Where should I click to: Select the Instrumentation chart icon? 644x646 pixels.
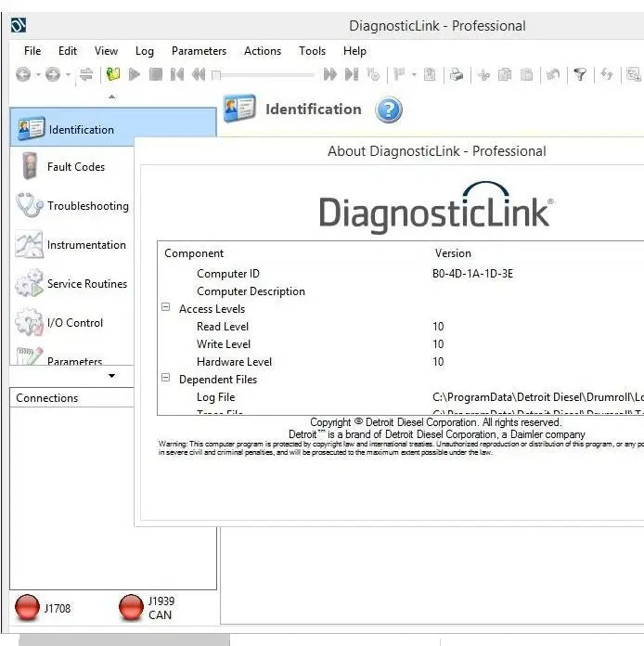pyautogui.click(x=30, y=245)
